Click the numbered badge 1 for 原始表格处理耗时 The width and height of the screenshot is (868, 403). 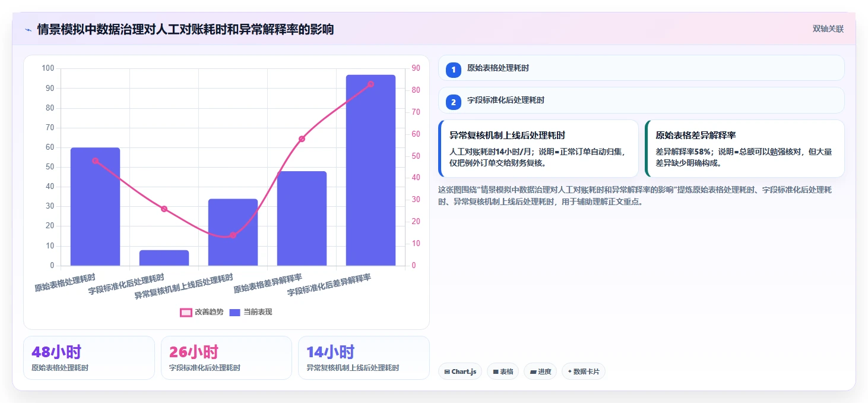coord(454,70)
